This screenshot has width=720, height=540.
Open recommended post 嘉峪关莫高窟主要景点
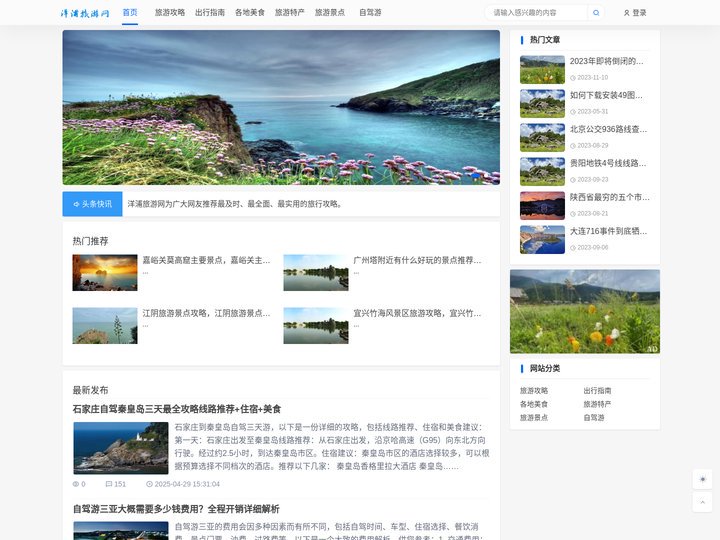tap(206, 260)
